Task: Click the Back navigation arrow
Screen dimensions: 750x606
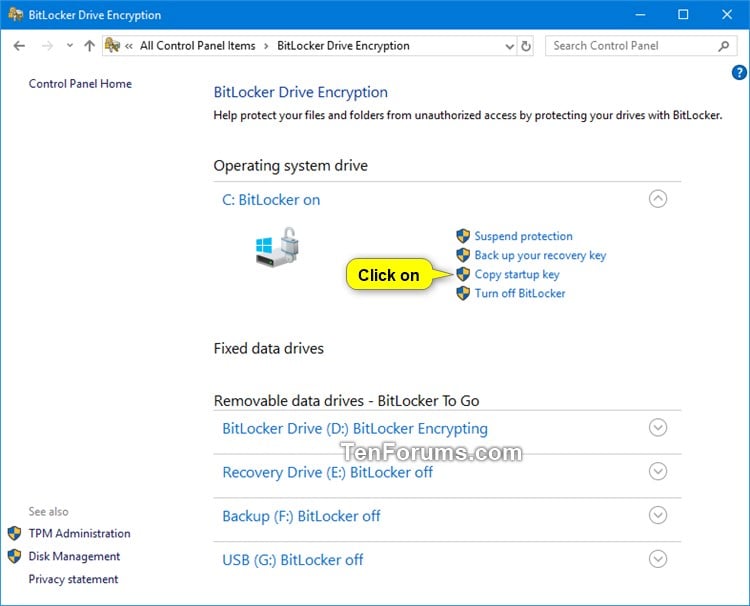Action: (19, 46)
